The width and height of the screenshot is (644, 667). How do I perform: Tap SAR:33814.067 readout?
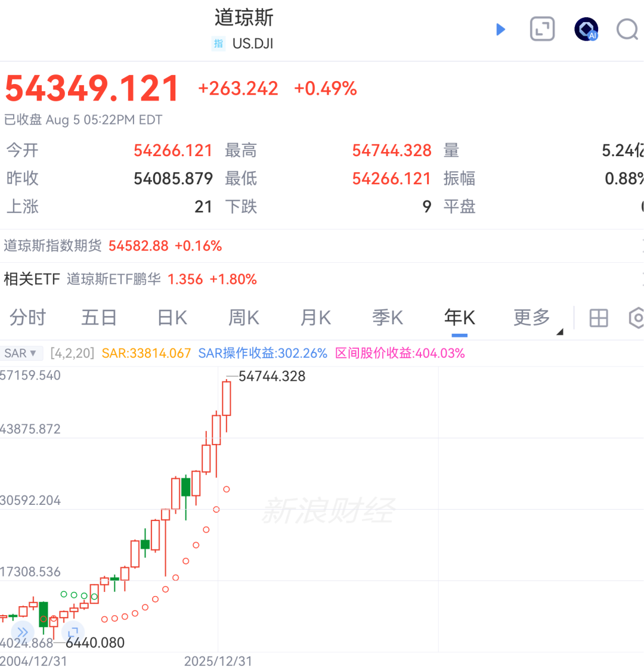(147, 353)
